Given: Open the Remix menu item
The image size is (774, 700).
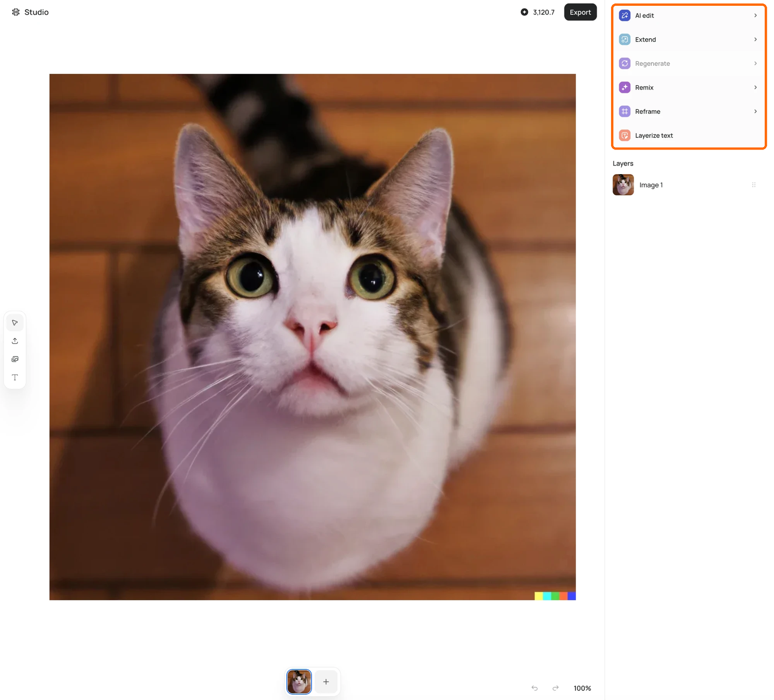Looking at the screenshot, I should point(689,88).
